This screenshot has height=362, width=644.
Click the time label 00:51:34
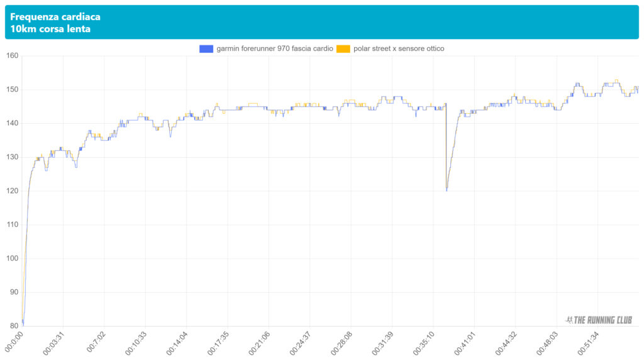pos(588,343)
